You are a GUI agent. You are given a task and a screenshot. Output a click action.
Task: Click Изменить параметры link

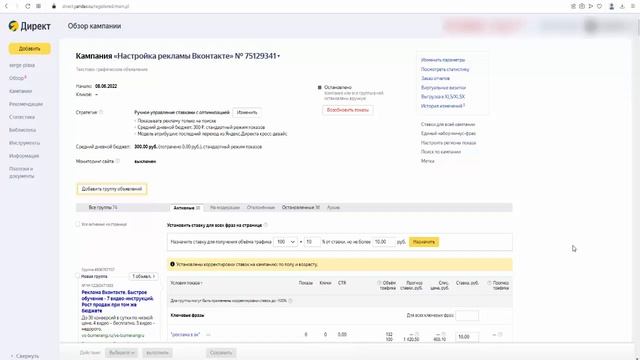pyautogui.click(x=443, y=60)
